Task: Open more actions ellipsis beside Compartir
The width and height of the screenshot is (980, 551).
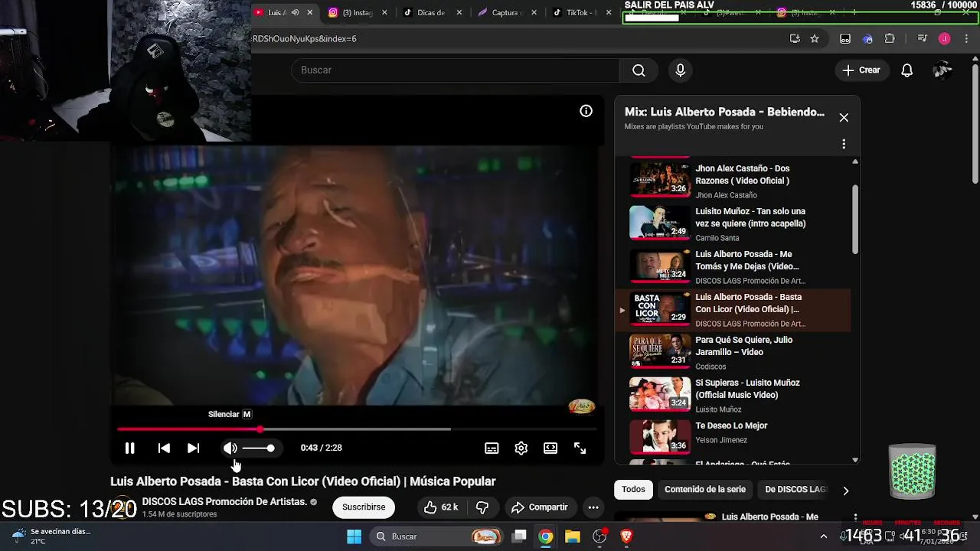Action: [x=593, y=507]
